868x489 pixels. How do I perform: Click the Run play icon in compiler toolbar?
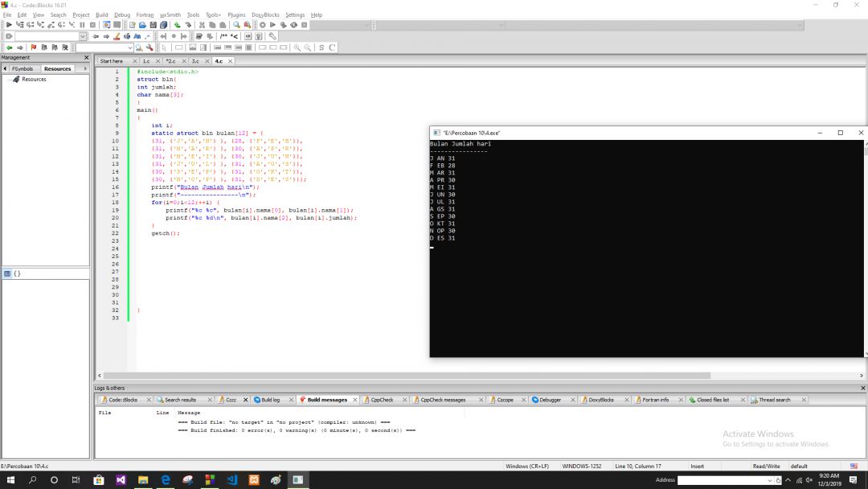(273, 25)
